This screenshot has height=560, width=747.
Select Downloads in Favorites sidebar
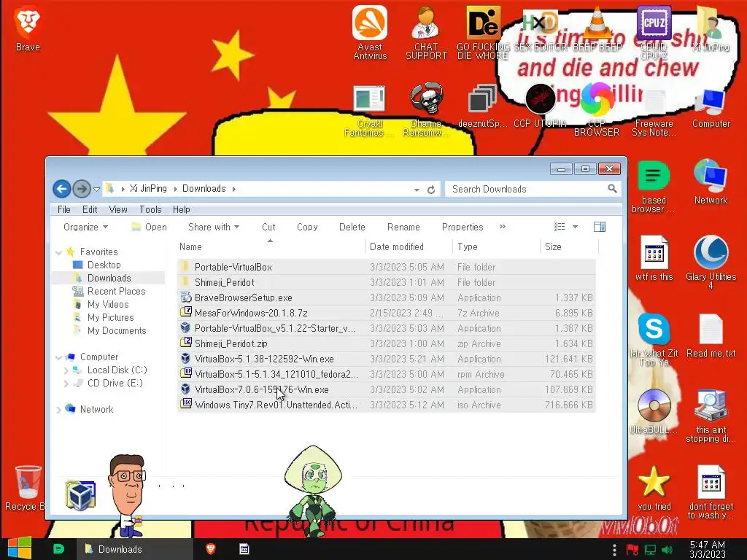coord(109,278)
